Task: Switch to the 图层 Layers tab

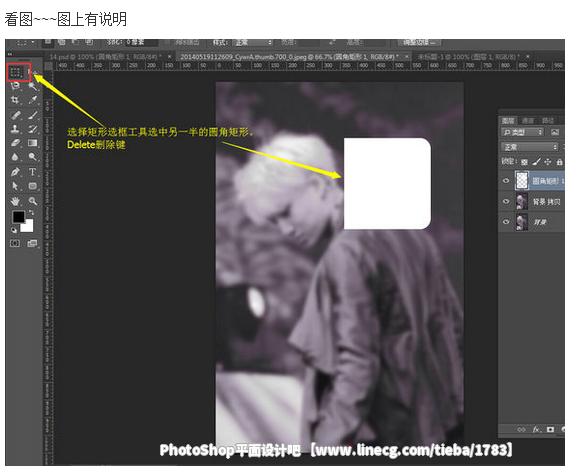Action: [508, 121]
